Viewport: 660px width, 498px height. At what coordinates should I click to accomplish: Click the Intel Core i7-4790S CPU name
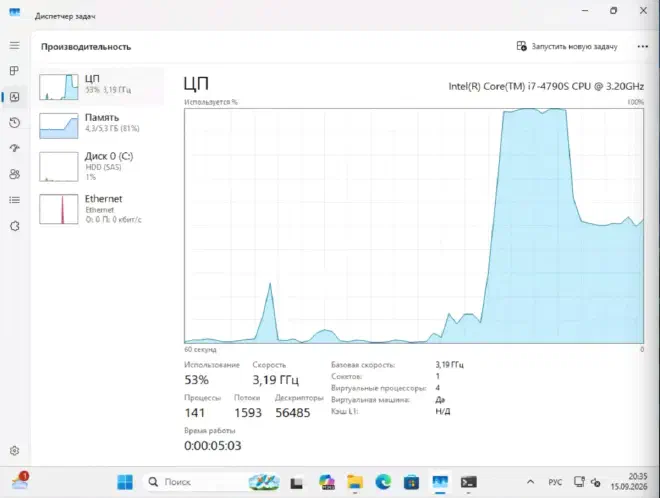[546, 86]
